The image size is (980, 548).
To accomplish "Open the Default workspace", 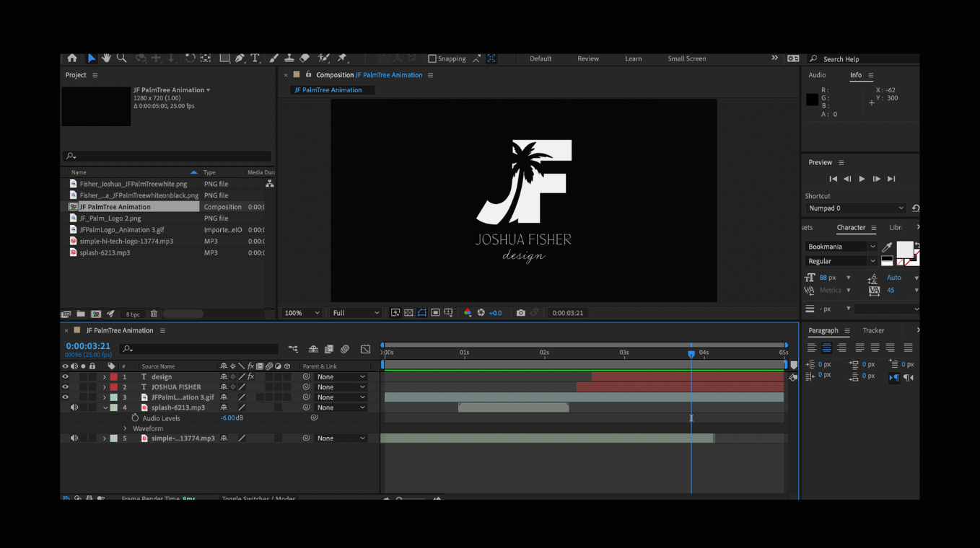I will point(541,59).
